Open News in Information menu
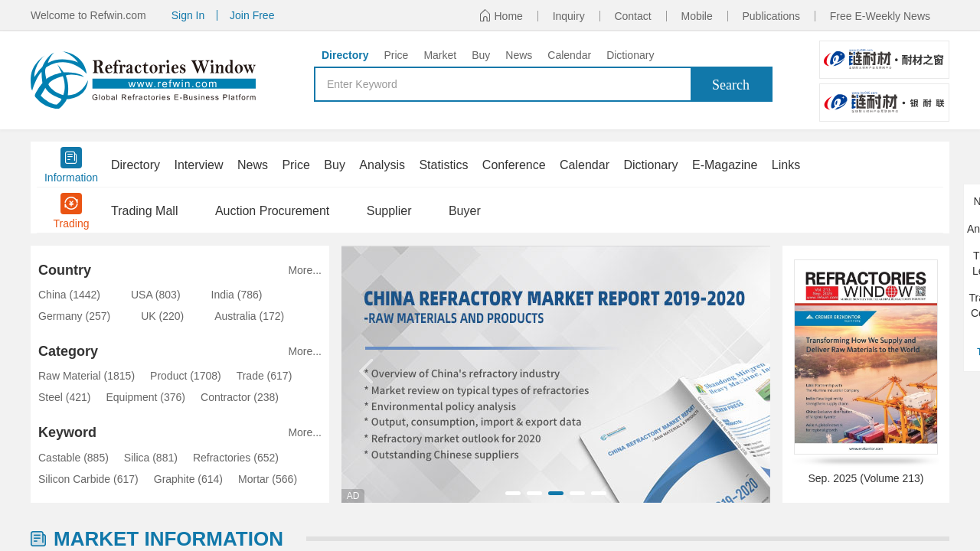This screenshot has height=551, width=980. [x=253, y=165]
